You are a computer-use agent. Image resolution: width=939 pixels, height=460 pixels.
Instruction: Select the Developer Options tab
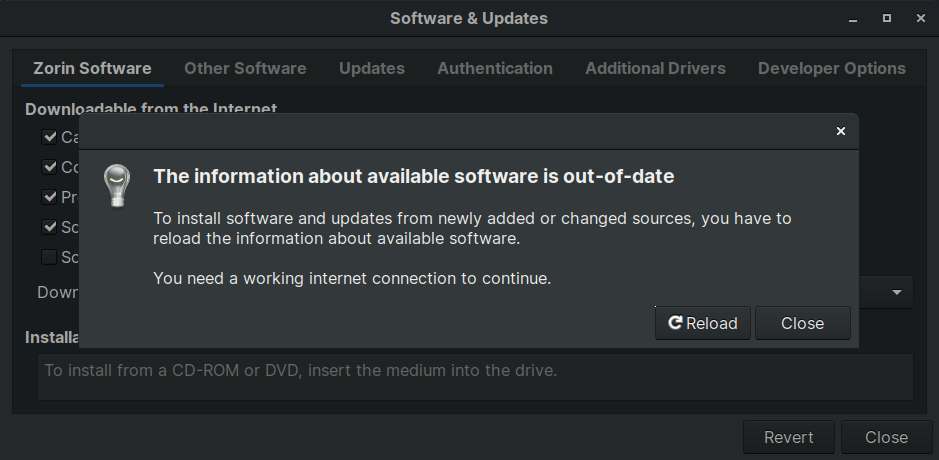pyautogui.click(x=832, y=68)
